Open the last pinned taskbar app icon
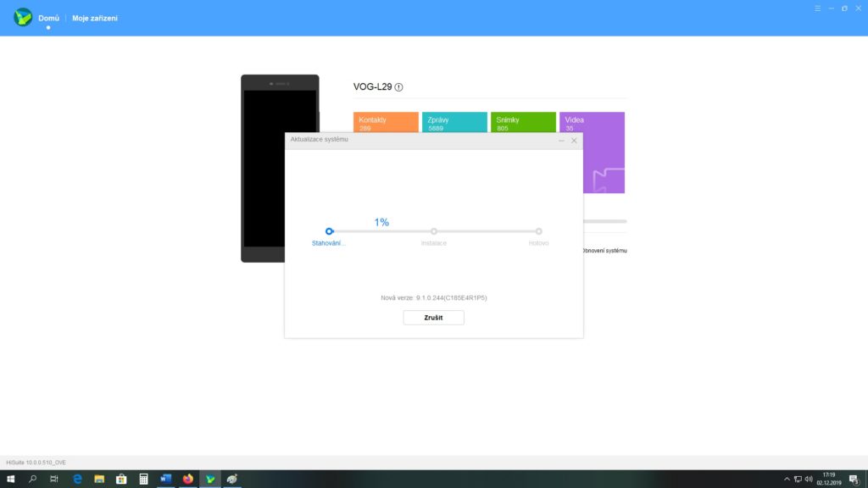 click(232, 480)
